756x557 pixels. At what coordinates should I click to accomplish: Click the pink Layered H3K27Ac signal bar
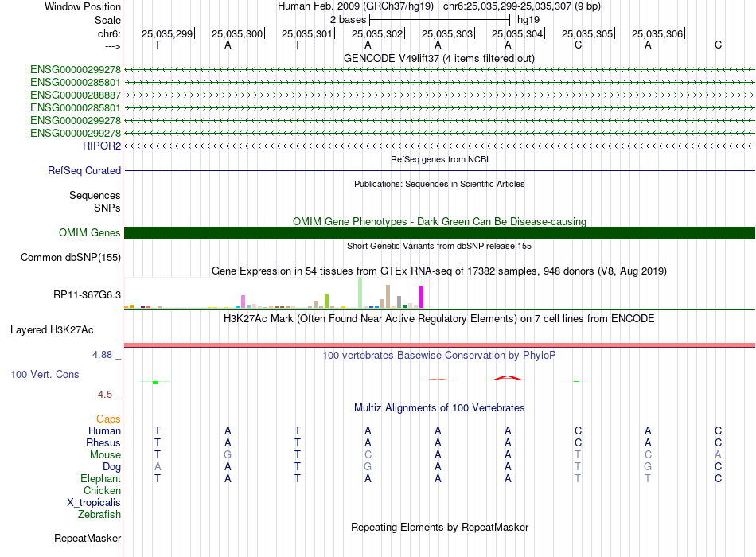point(439,345)
